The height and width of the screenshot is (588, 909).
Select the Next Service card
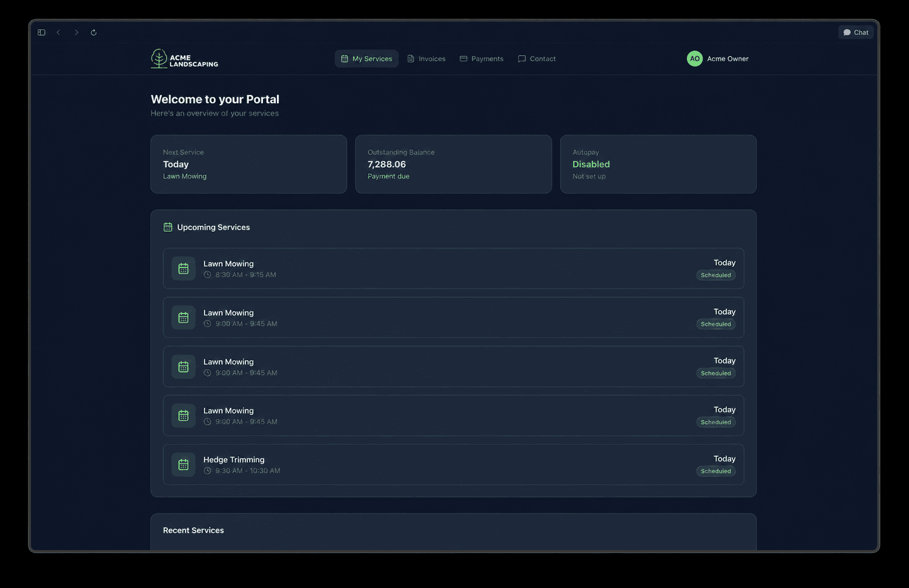249,164
